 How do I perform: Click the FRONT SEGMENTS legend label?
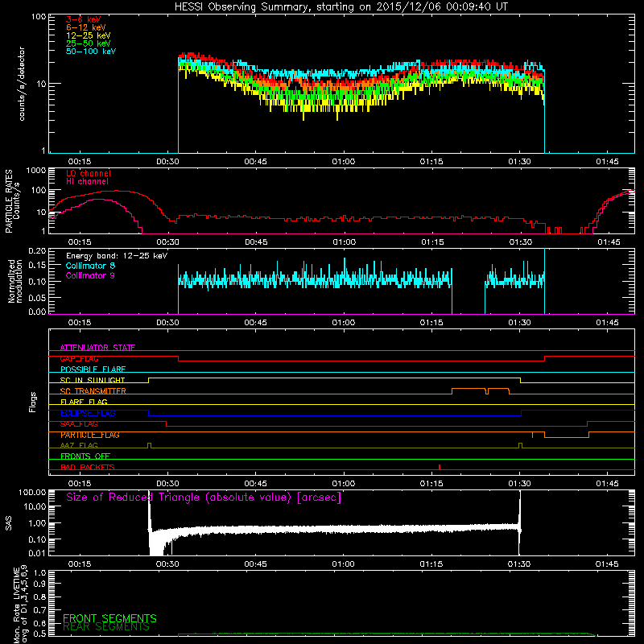click(109, 618)
